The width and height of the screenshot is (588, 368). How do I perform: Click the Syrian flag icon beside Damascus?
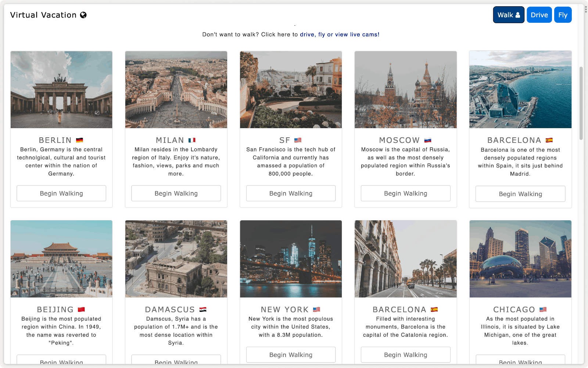pos(203,310)
